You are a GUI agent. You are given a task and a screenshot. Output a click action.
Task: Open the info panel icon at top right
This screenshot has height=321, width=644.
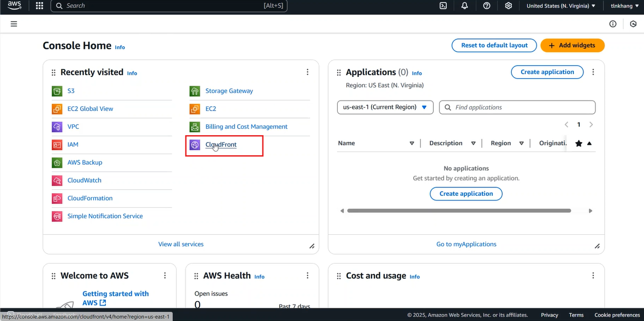(613, 24)
